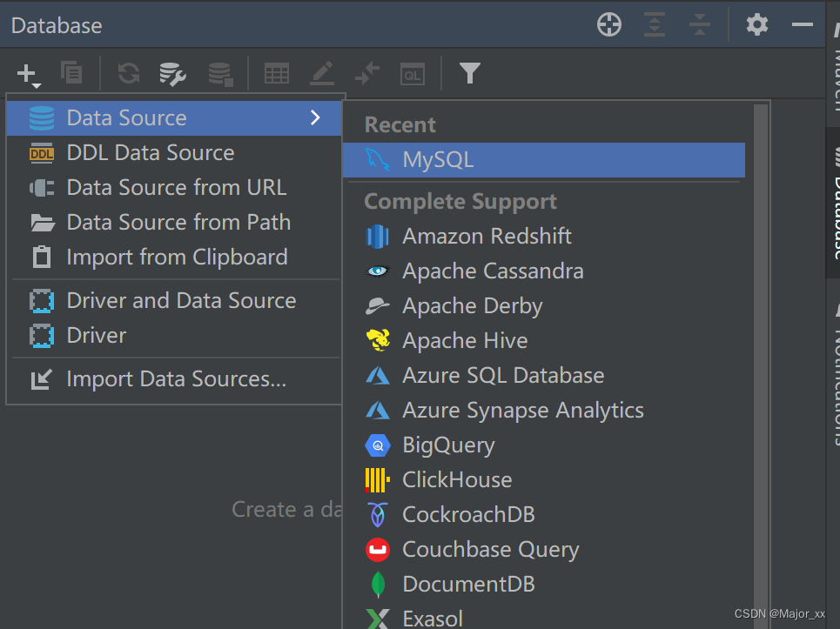
Task: Click the Apache Cassandra eye icon
Action: (x=377, y=271)
